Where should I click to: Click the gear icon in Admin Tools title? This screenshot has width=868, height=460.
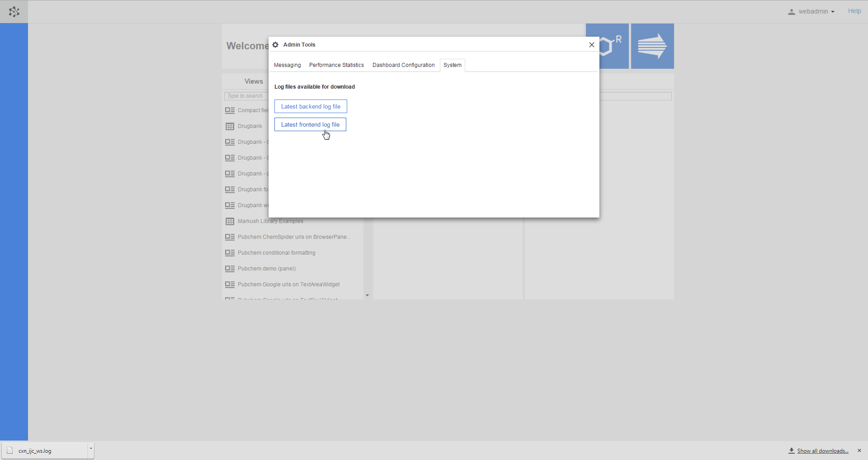pyautogui.click(x=275, y=45)
